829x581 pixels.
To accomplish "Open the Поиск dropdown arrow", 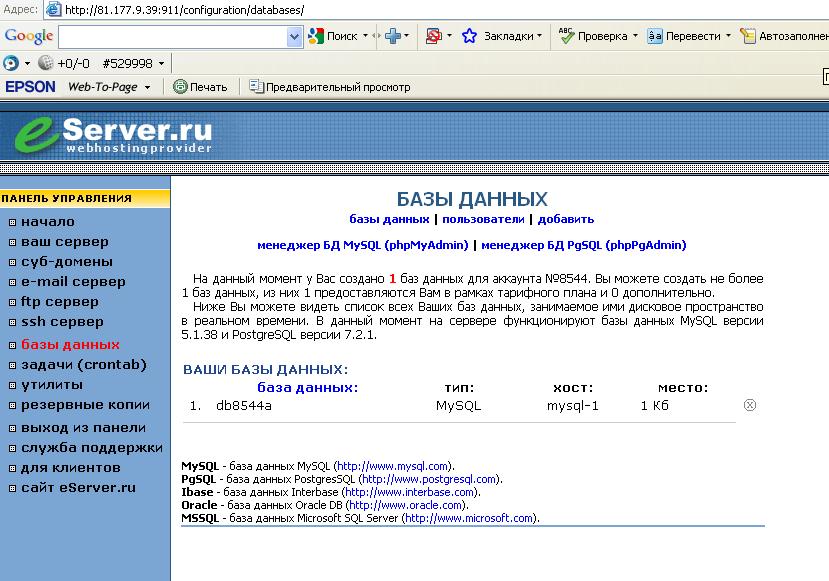I will click(365, 36).
